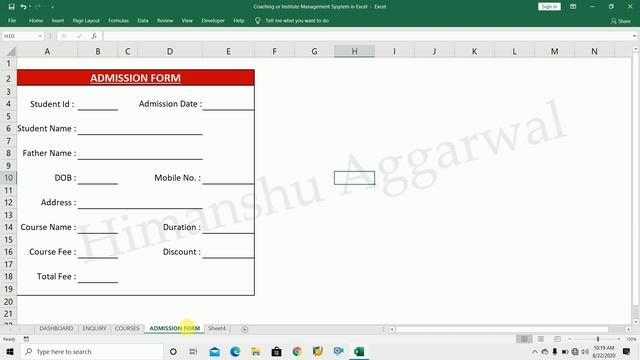640x360 pixels.
Task: Click the Cancel entry X icon in formula bar
Action: tap(64, 36)
